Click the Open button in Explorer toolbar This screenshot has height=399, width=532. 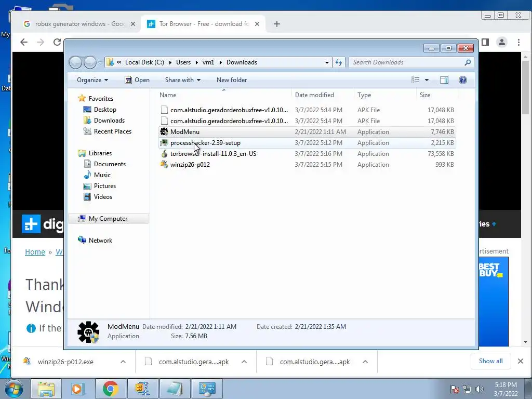(x=137, y=80)
